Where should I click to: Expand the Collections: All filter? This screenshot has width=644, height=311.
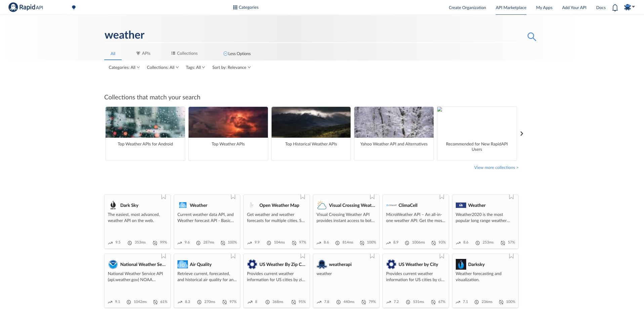click(163, 68)
